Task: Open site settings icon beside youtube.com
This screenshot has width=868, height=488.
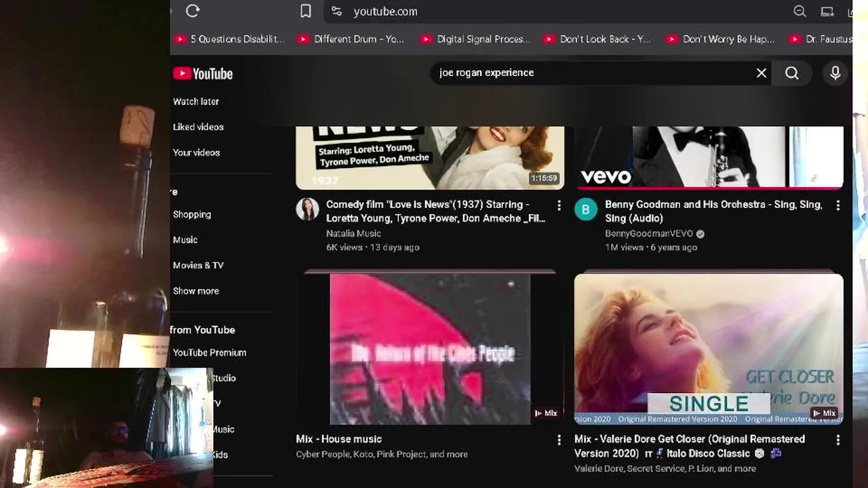Action: 336,12
